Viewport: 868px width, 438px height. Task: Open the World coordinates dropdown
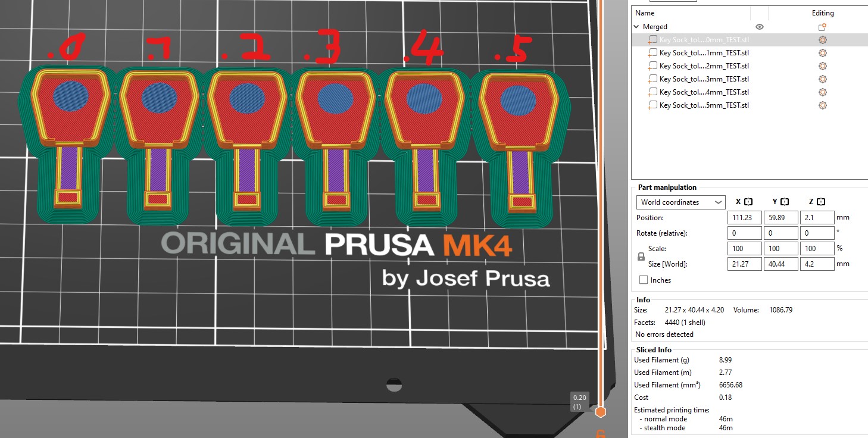(x=681, y=202)
